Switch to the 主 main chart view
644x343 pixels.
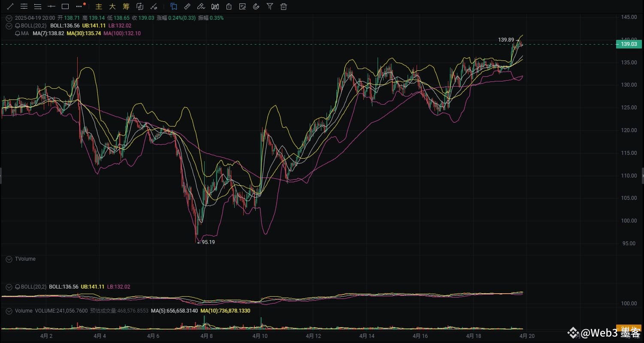[98, 6]
